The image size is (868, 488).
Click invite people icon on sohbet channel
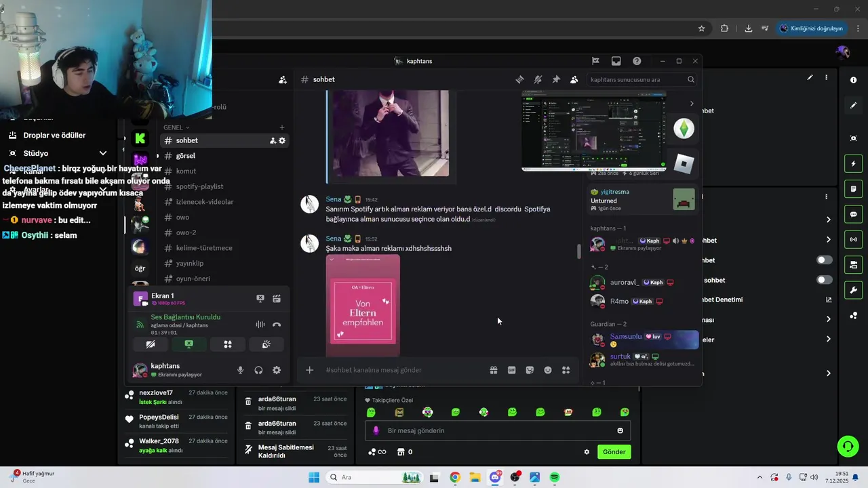coord(273,140)
